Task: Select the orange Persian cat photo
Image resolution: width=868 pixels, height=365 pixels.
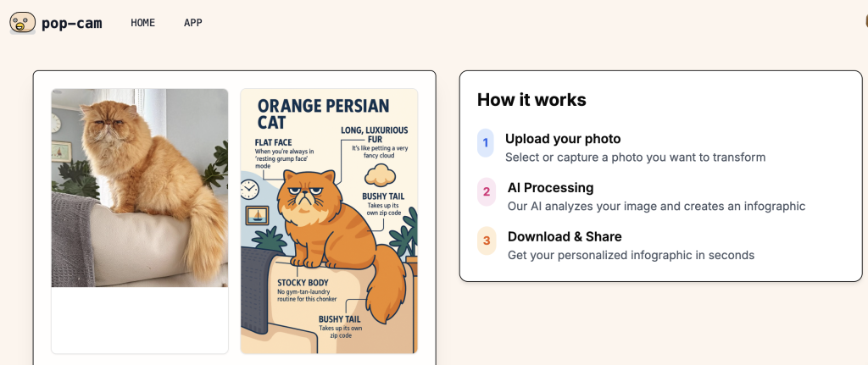Action: pyautogui.click(x=140, y=188)
